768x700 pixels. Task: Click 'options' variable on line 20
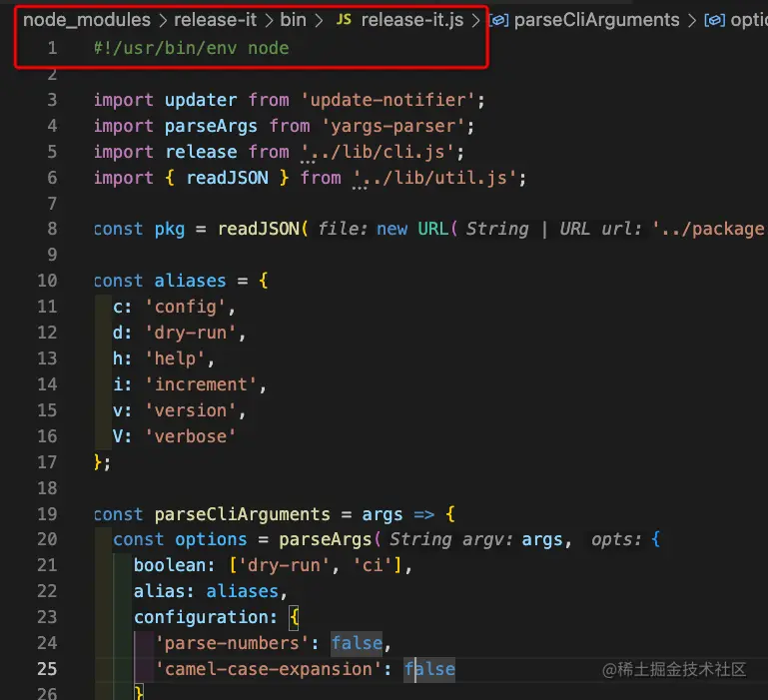211,539
